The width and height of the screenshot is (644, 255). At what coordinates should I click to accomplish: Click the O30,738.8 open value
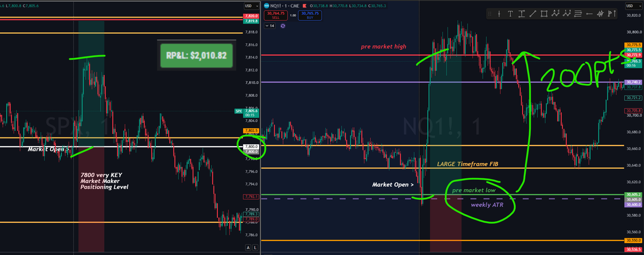pos(319,6)
